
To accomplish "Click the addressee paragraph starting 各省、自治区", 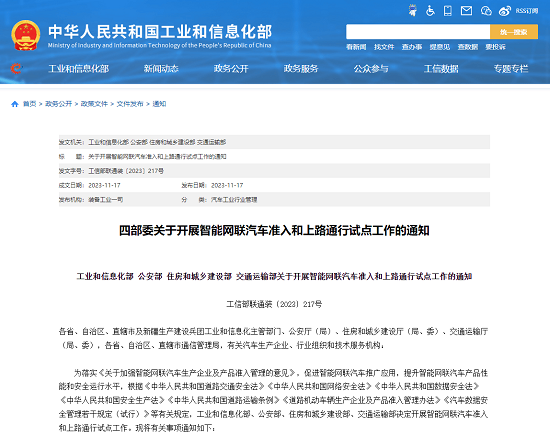I will pyautogui.click(x=274, y=338).
